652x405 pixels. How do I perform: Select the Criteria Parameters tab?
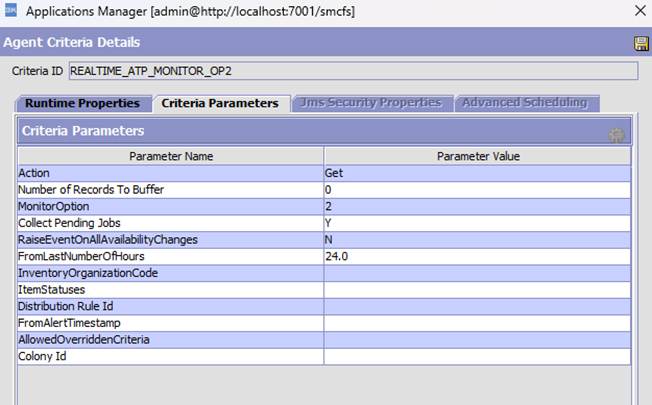[x=220, y=103]
